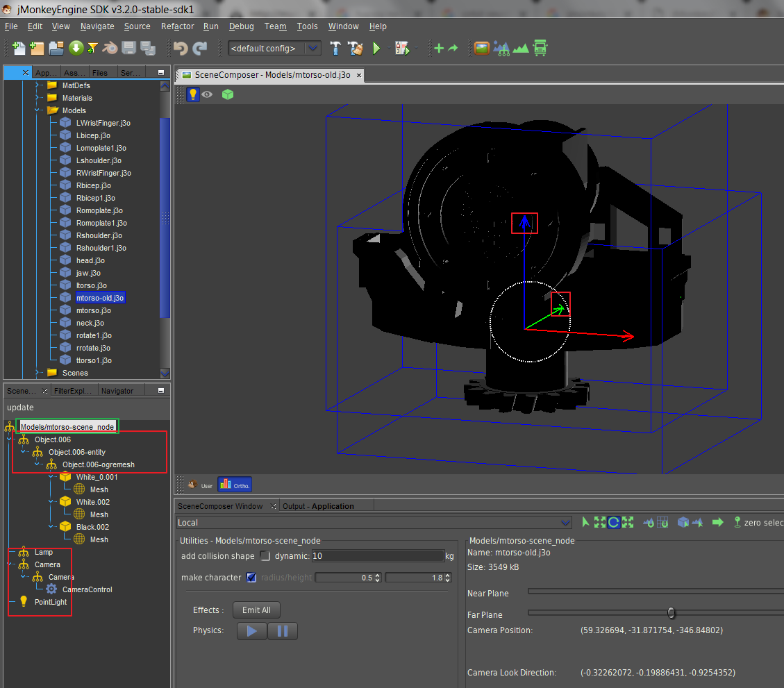Open the Navigator tab

(117, 391)
